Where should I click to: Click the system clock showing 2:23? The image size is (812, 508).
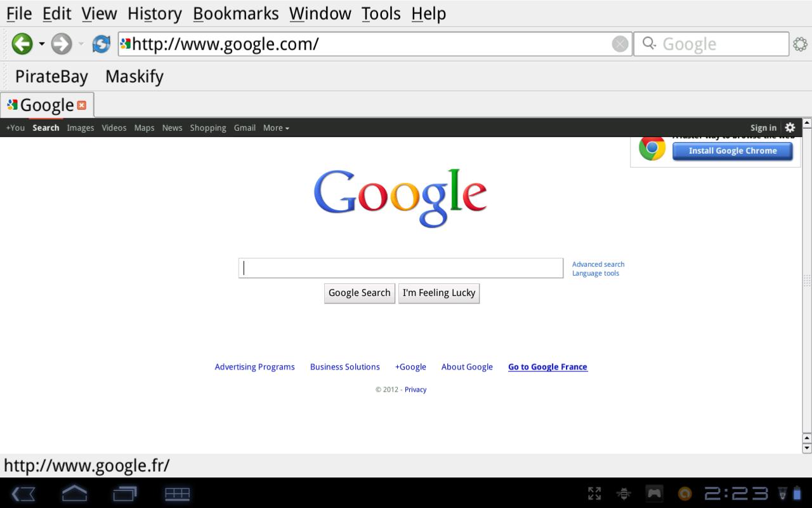[737, 493]
